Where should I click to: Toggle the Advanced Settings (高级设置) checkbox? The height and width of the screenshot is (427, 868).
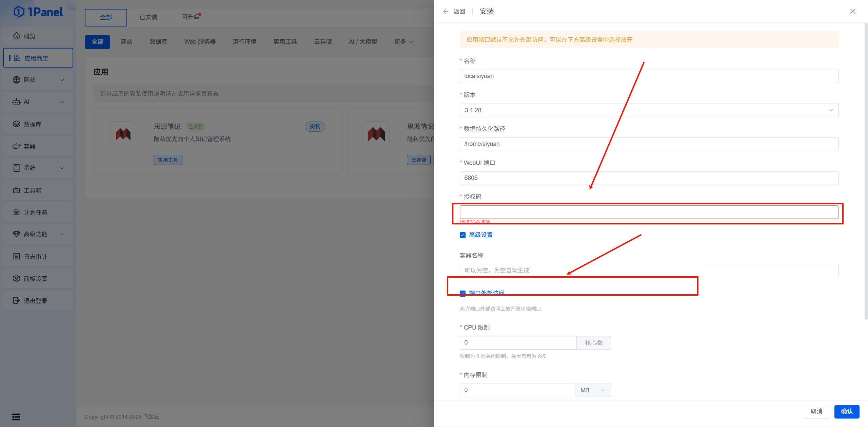[x=462, y=235]
